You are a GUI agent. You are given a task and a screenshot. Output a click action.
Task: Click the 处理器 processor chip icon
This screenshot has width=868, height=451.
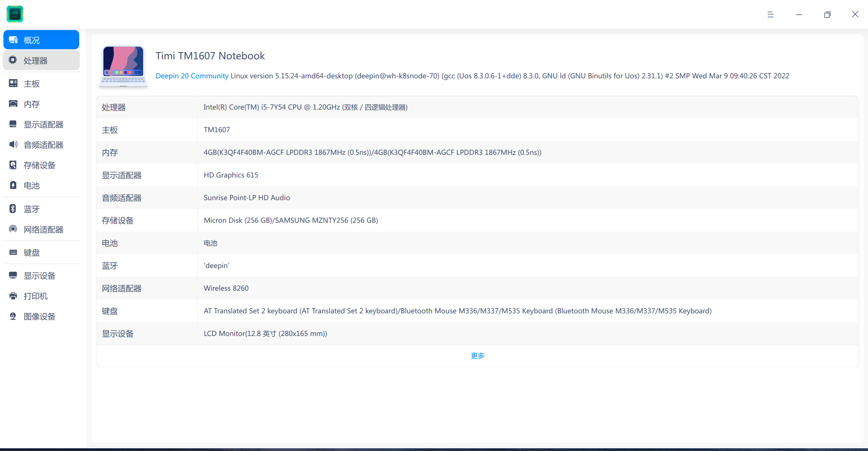[13, 60]
